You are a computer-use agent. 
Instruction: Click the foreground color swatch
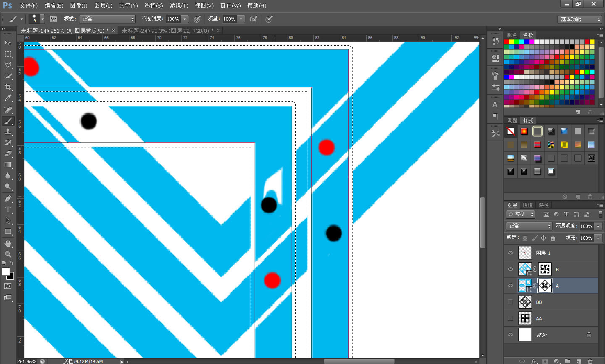coord(5,272)
